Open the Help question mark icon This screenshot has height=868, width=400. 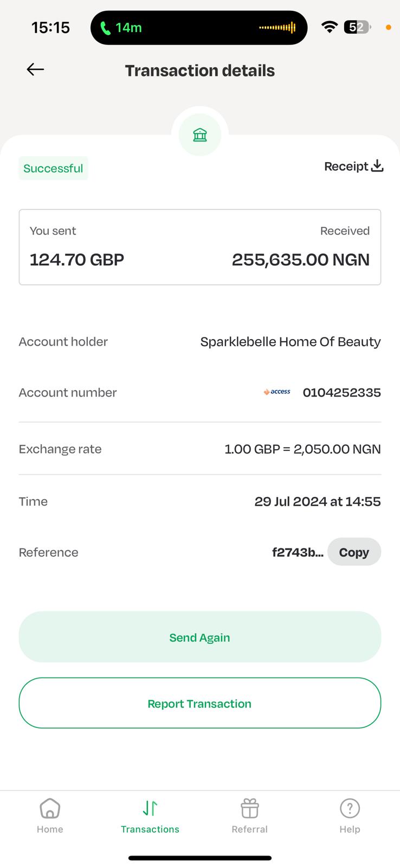click(350, 808)
